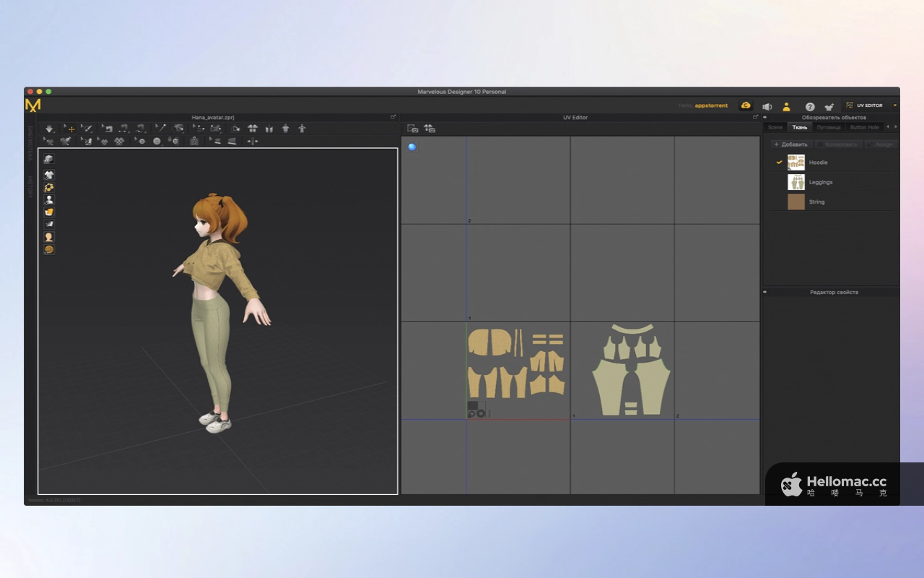The width and height of the screenshot is (924, 578).
Task: Click the inward-arrows icon in second toolbar row
Action: (x=252, y=142)
